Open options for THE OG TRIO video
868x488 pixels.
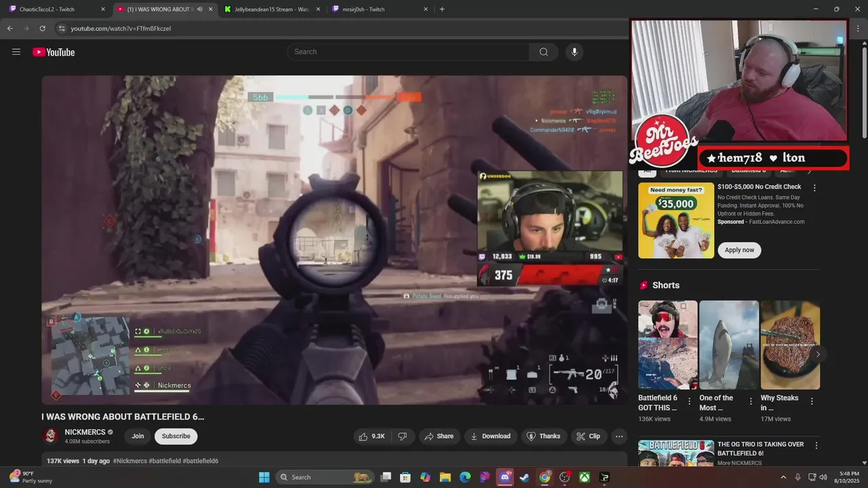[x=816, y=446]
